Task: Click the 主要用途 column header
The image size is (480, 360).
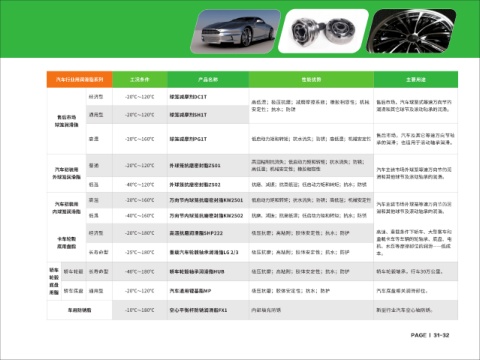Action: coord(416,80)
